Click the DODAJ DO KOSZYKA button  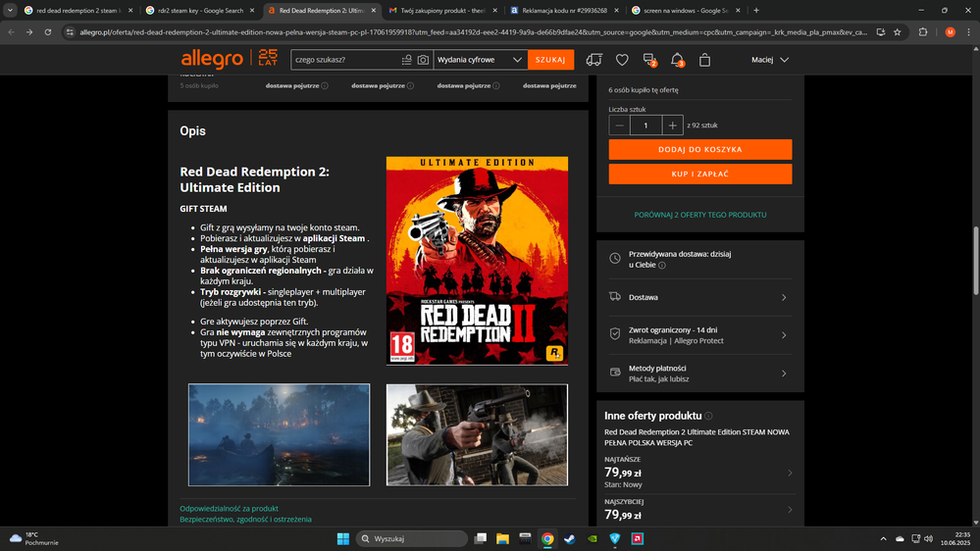tap(699, 150)
